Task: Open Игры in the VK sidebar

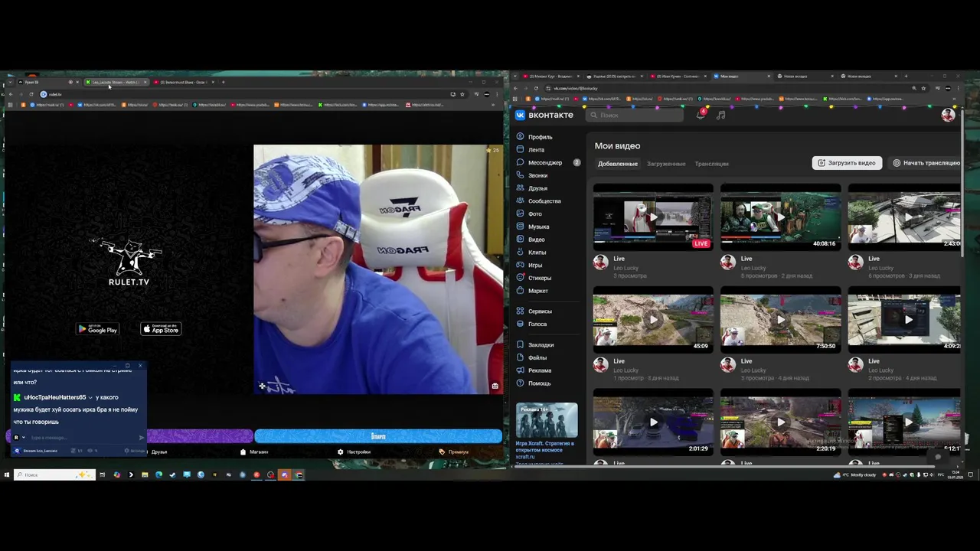Action: tap(529, 265)
